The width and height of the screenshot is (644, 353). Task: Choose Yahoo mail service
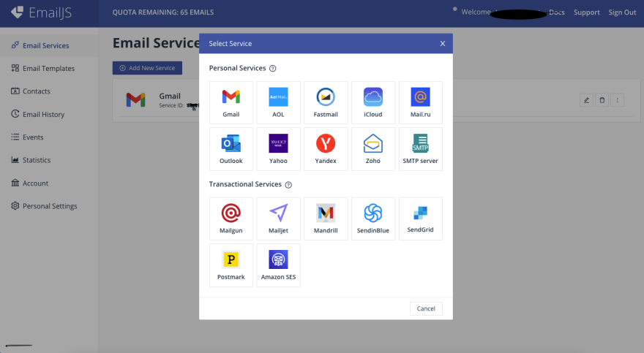(x=279, y=149)
